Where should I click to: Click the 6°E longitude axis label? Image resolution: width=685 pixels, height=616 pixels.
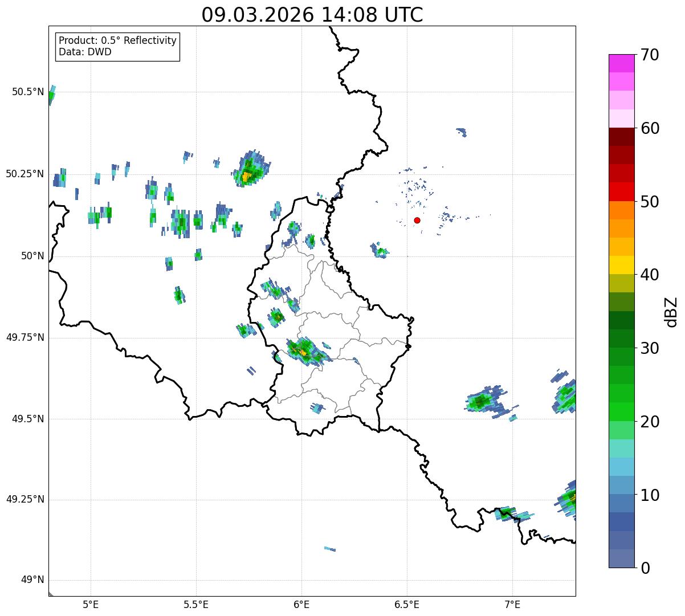pos(301,604)
